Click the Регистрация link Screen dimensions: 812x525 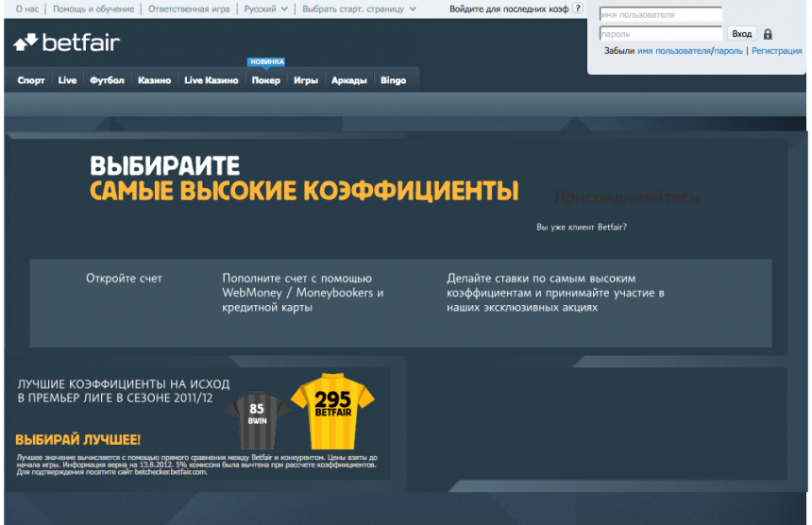(776, 51)
